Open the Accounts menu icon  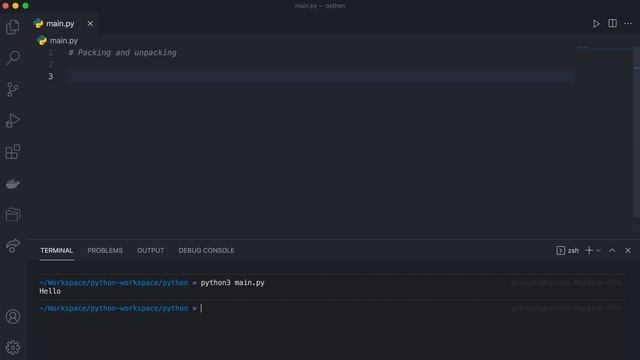pyautogui.click(x=13, y=316)
